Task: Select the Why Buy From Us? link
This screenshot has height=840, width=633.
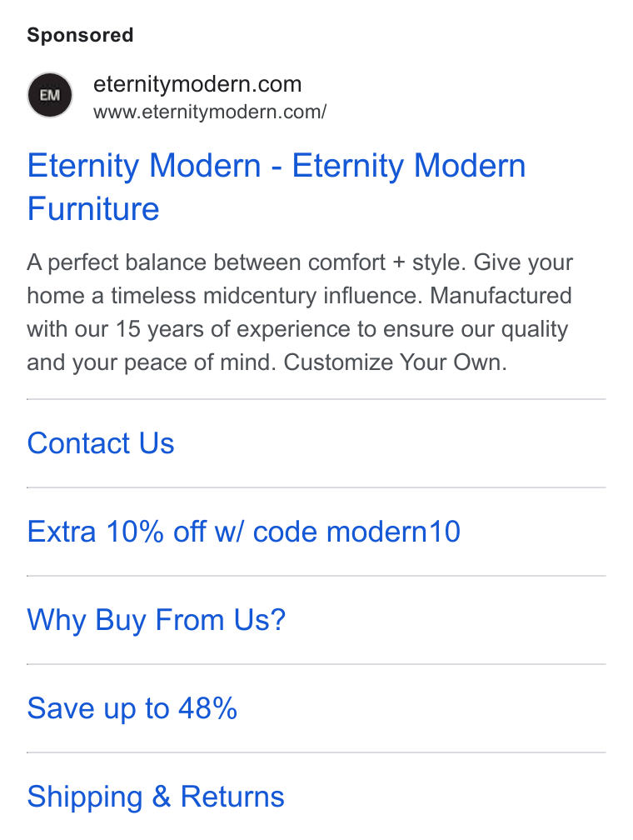Action: point(156,620)
